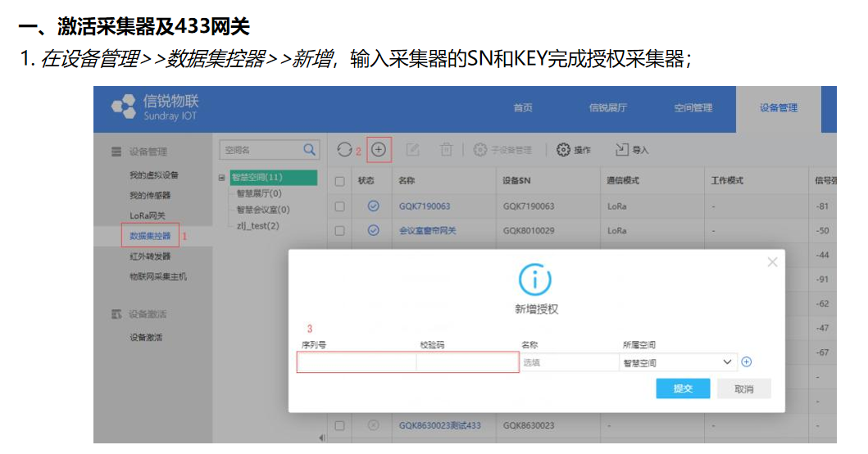Select the 智慧展厅(0) tree node
This screenshot has width=868, height=454.
pyautogui.click(x=259, y=193)
